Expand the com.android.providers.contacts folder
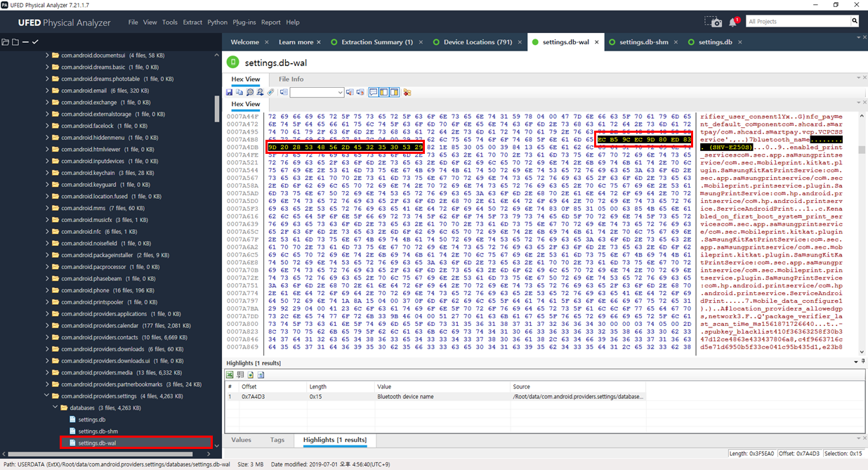 tap(47, 337)
